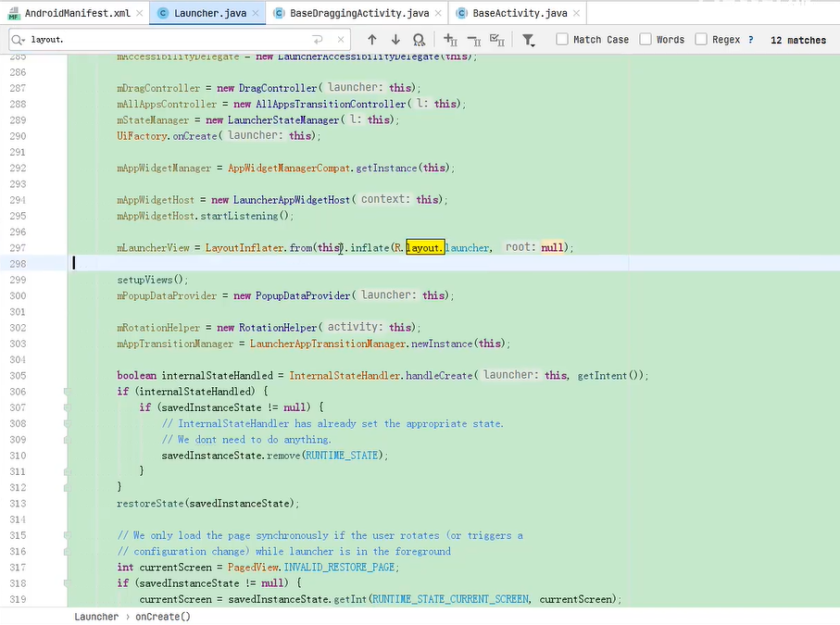Collapse code fold at line 306
Image resolution: width=840 pixels, height=625 pixels.
[66, 392]
